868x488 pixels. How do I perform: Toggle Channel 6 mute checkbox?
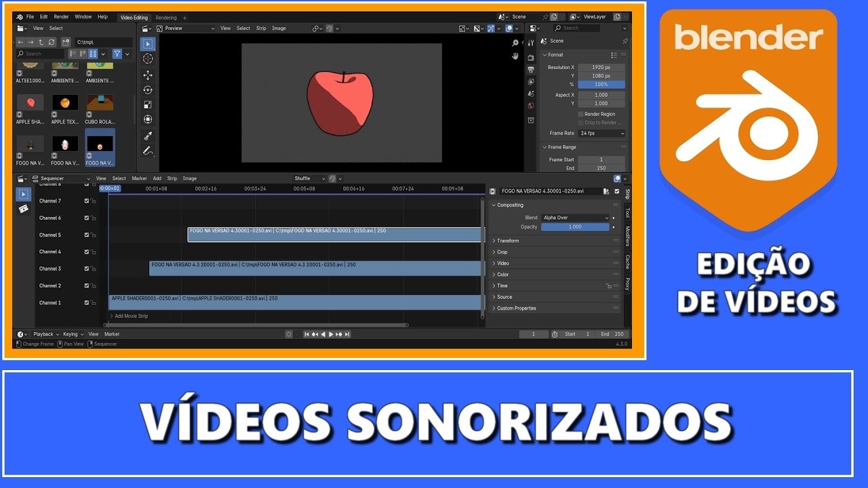click(x=87, y=218)
